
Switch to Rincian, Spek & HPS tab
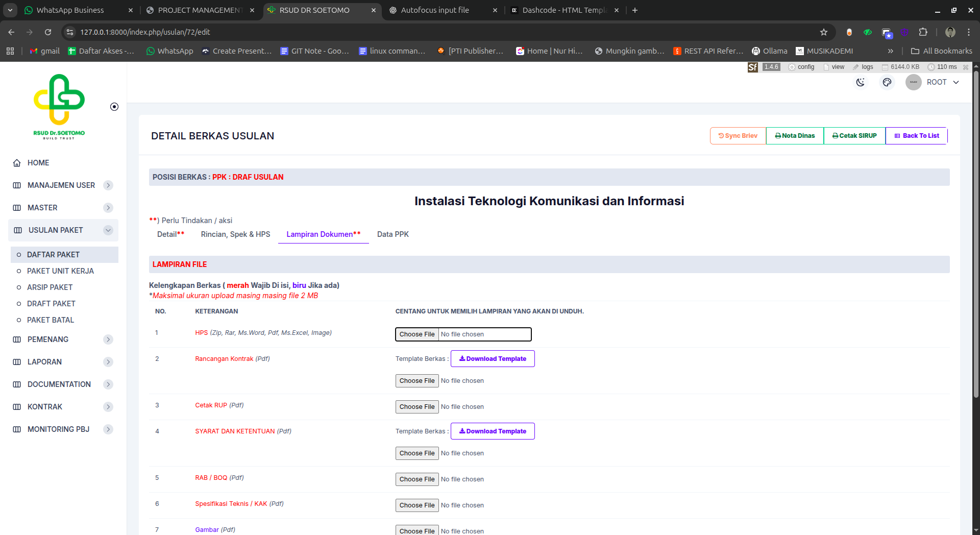click(x=235, y=234)
